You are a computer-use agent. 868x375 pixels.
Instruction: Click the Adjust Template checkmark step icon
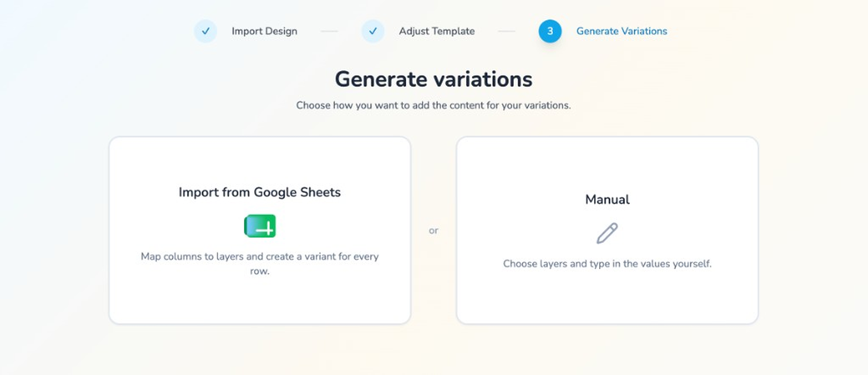coord(373,31)
